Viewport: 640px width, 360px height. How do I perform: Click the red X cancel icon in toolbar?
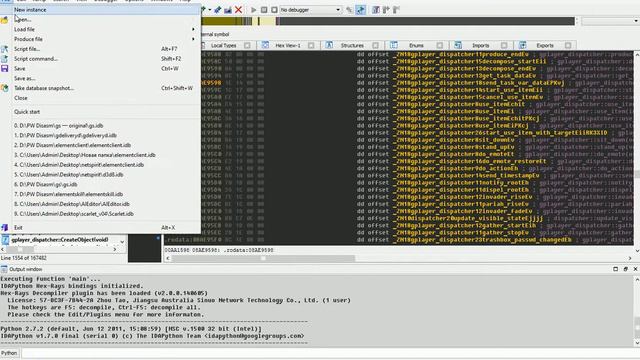[x=238, y=10]
